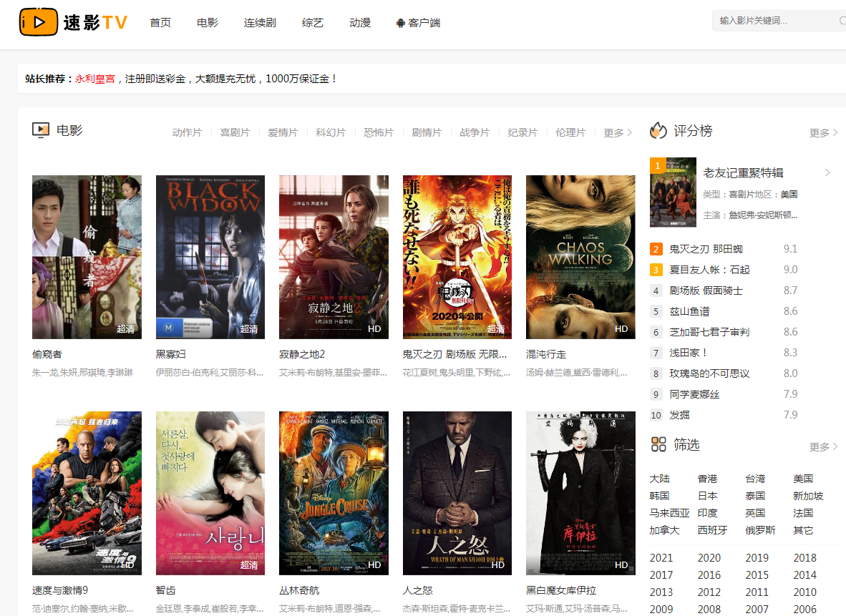Screen dimensions: 846x616
Task: Expand 更多 for the 筛选 section
Action: click(823, 446)
